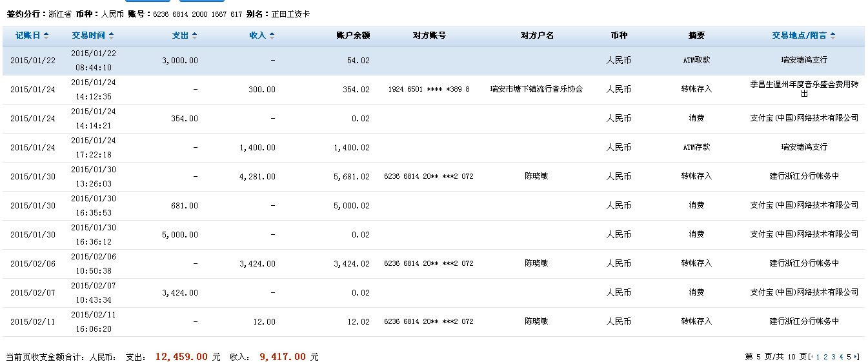Sort by 收入 column header text

tap(257, 35)
